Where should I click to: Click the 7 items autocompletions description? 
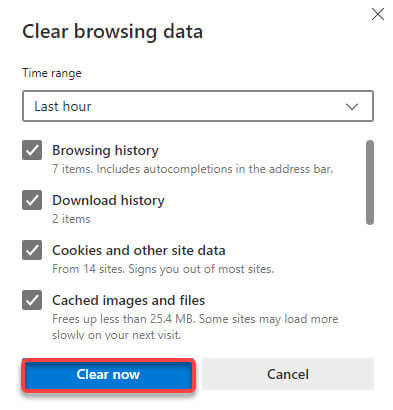193,169
